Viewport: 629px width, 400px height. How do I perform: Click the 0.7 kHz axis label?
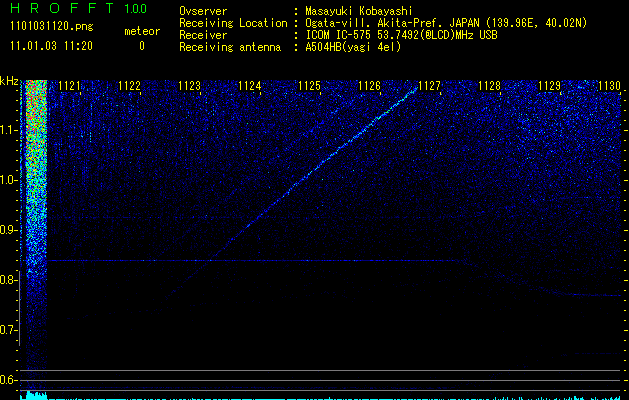click(9, 330)
